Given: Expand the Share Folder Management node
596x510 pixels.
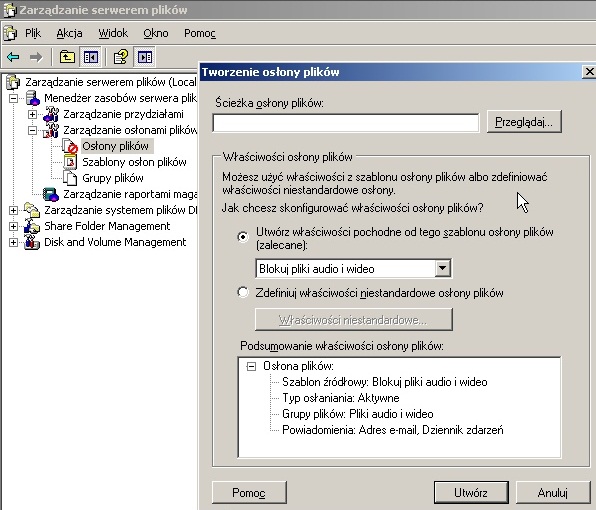Looking at the screenshot, I should [13, 226].
